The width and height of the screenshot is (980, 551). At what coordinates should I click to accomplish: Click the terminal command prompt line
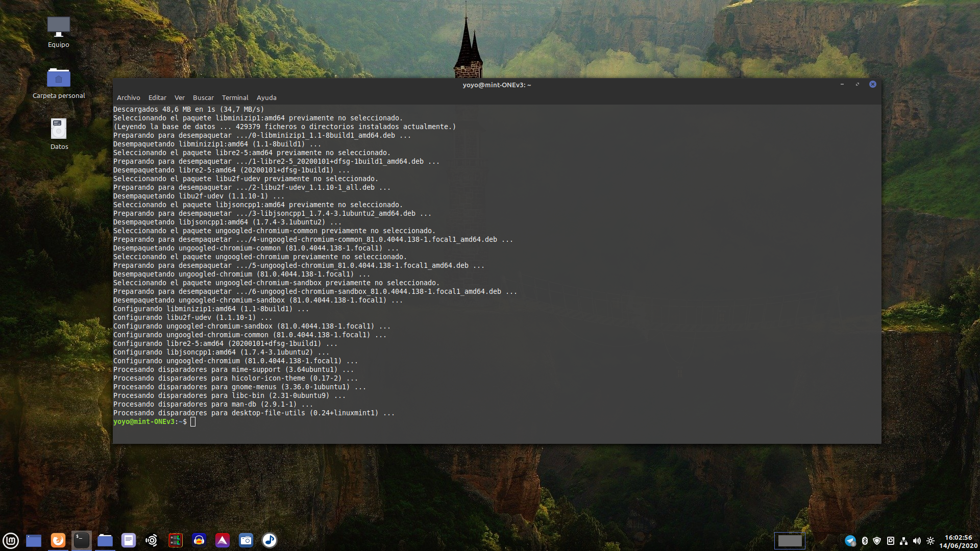point(306,422)
